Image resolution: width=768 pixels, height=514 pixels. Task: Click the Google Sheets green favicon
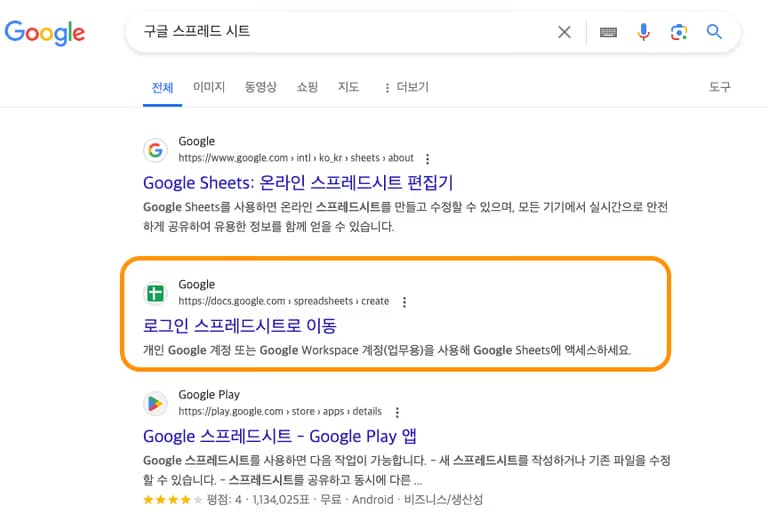click(x=155, y=293)
